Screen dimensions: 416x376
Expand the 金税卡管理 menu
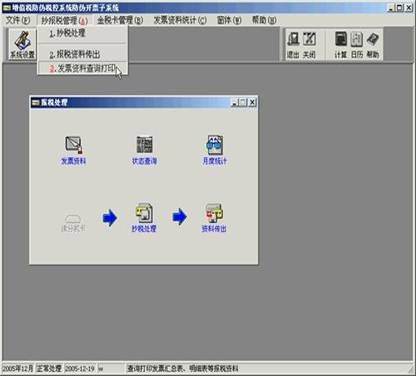click(x=120, y=20)
